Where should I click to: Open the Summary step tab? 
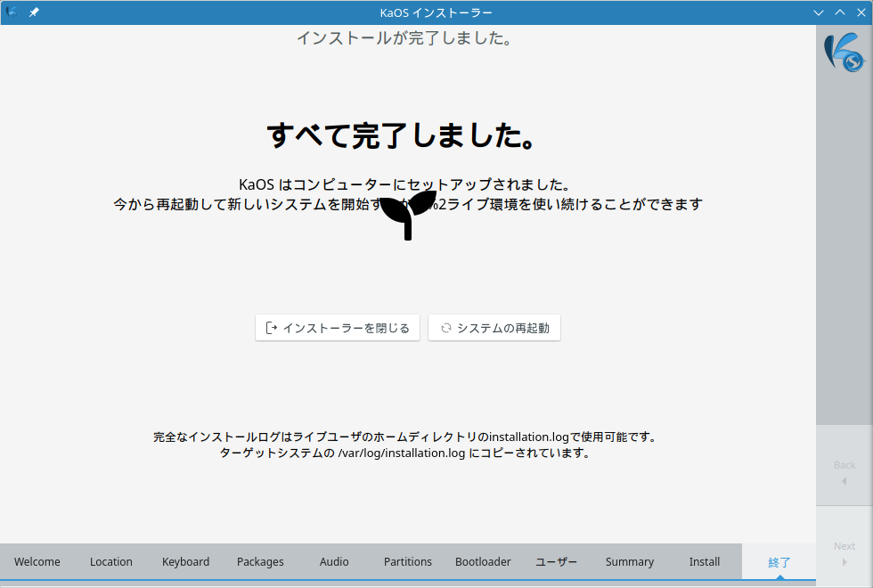[630, 562]
